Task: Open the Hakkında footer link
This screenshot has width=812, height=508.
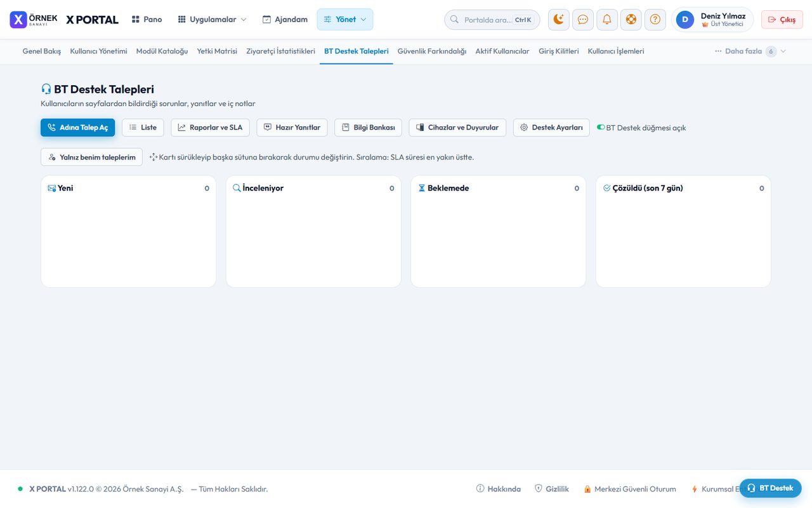Action: [x=499, y=489]
